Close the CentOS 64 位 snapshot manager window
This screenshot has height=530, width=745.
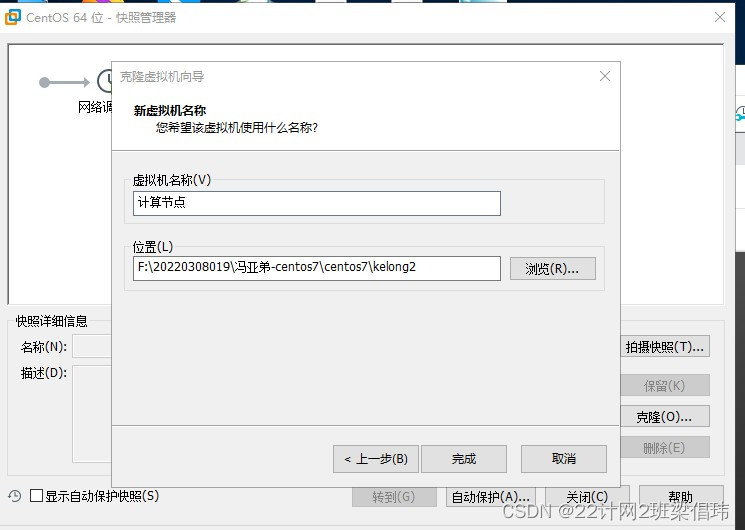tap(719, 17)
